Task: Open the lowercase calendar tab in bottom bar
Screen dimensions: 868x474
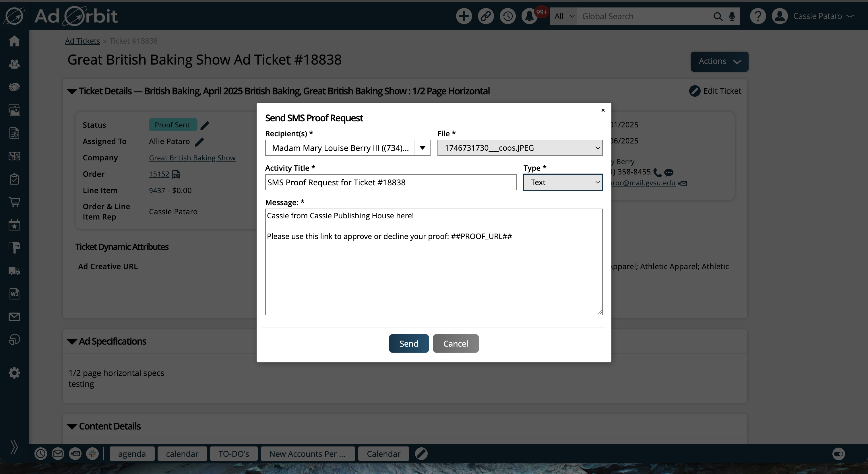Action: pyautogui.click(x=182, y=453)
